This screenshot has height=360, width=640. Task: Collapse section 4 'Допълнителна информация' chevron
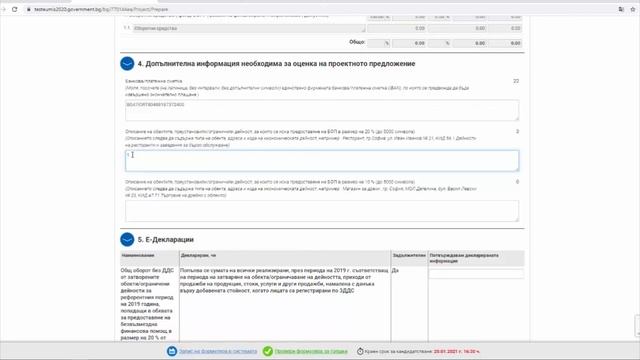[127, 64]
